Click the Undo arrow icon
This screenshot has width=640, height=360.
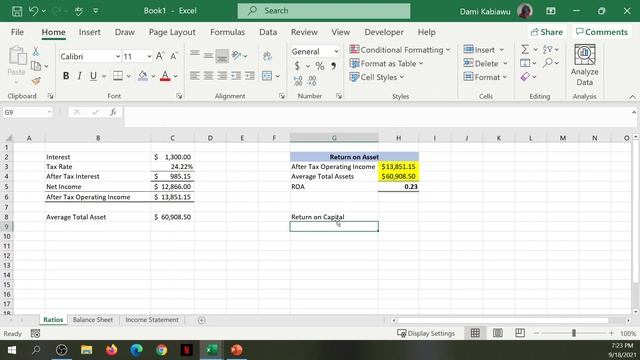[x=33, y=11]
